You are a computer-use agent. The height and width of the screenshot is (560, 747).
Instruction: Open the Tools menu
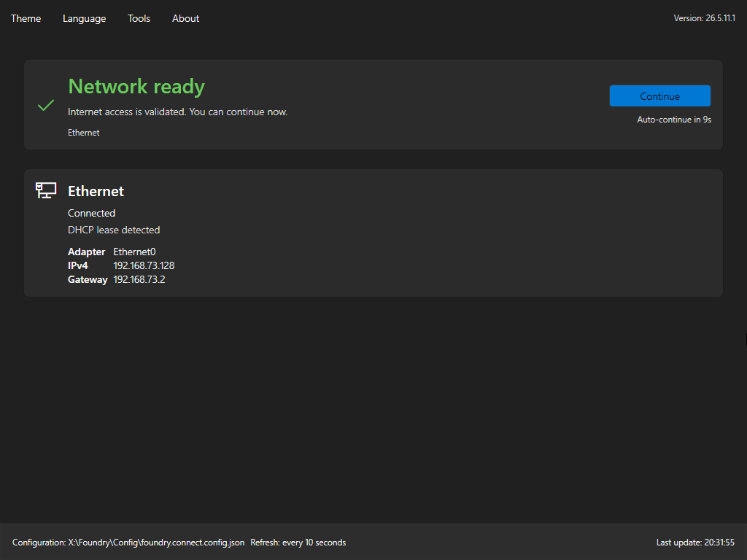click(x=139, y=18)
